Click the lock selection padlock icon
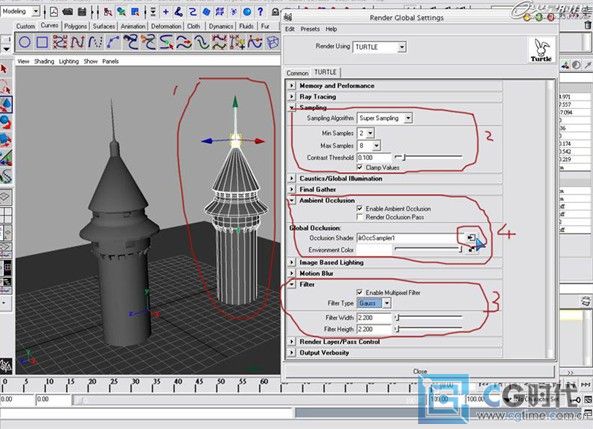This screenshot has width=593, height=429. 275,12
